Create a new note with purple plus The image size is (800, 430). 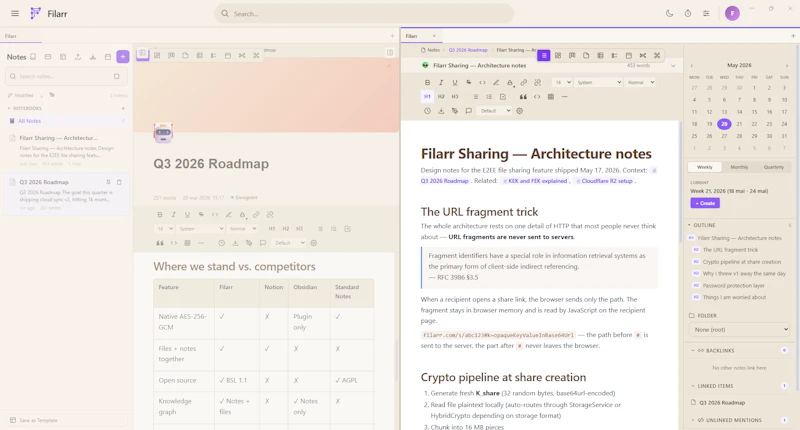coord(122,57)
